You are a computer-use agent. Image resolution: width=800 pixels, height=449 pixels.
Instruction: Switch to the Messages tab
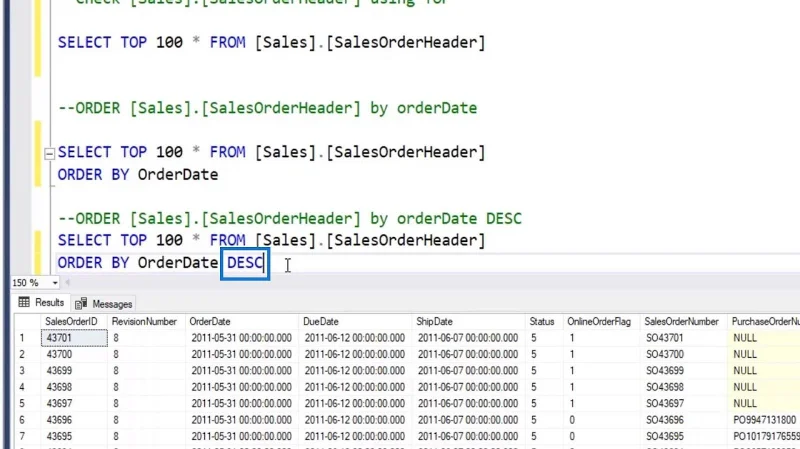pos(104,304)
